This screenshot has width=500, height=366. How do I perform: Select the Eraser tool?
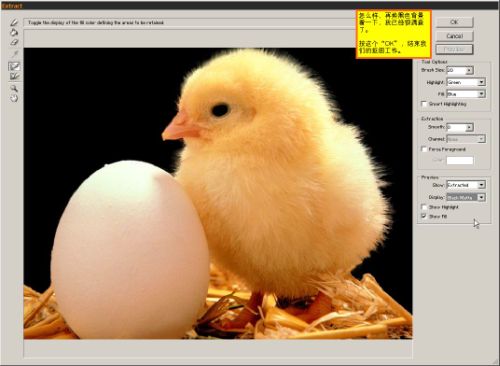[x=14, y=42]
